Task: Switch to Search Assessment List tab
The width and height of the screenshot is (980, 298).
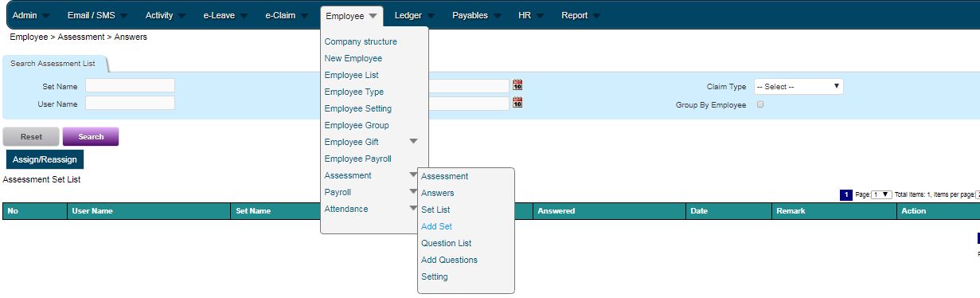Action: 53,63
